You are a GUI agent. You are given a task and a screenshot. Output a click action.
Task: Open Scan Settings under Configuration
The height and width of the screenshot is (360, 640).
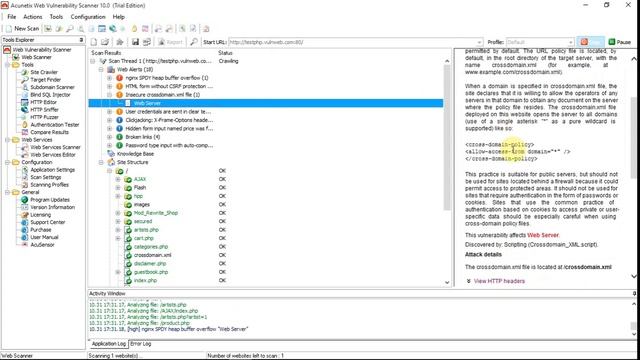[x=46, y=177]
